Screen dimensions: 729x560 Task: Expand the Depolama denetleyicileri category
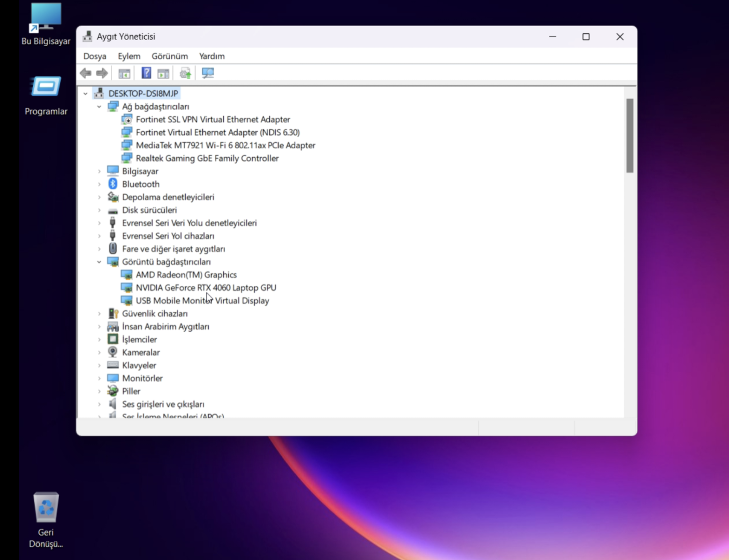pyautogui.click(x=99, y=197)
